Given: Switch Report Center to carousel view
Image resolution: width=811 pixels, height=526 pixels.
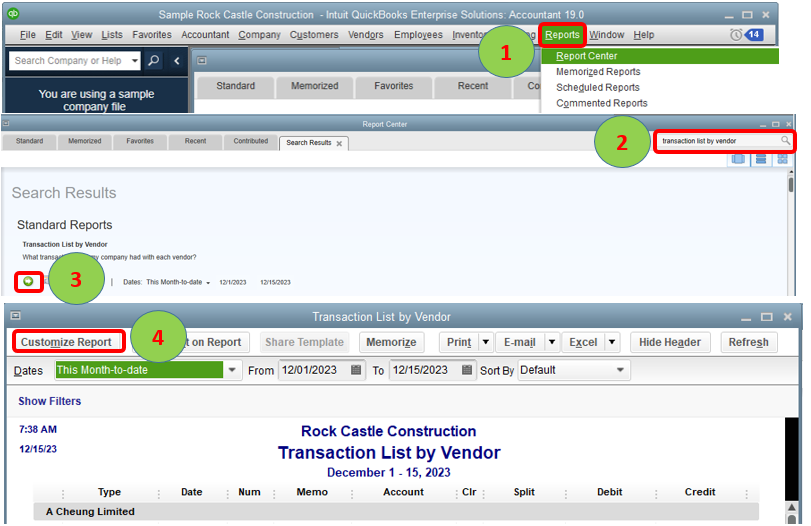Looking at the screenshot, I should [738, 159].
